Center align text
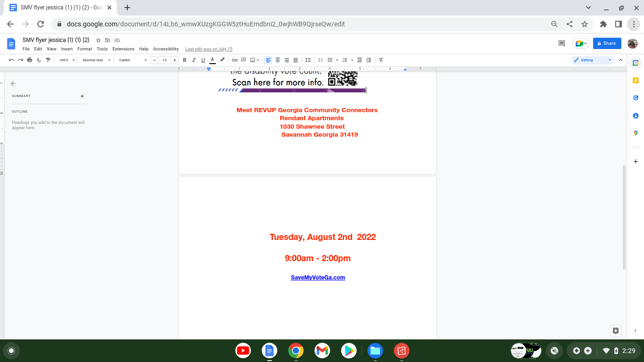Viewport: 644px width, 362px height. (278, 60)
